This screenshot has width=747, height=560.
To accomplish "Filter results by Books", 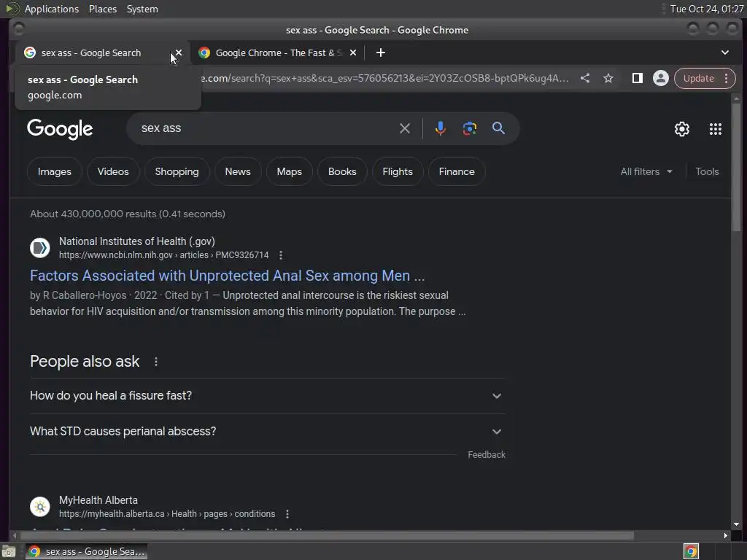I will click(342, 171).
